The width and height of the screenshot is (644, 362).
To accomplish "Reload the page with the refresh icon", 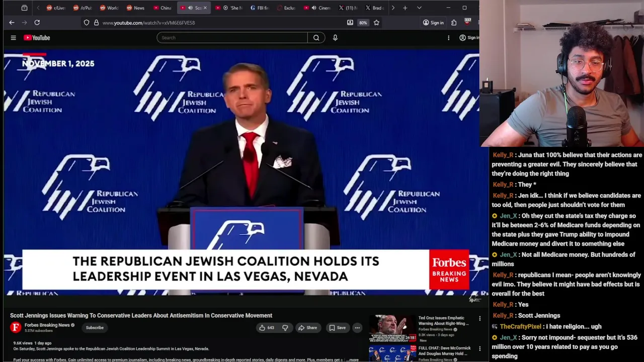I will pyautogui.click(x=37, y=23).
